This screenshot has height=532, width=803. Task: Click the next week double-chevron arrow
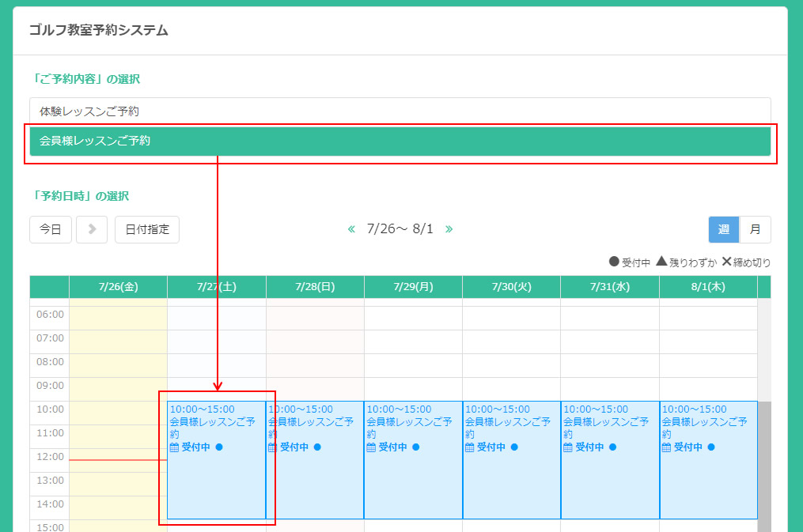point(449,229)
